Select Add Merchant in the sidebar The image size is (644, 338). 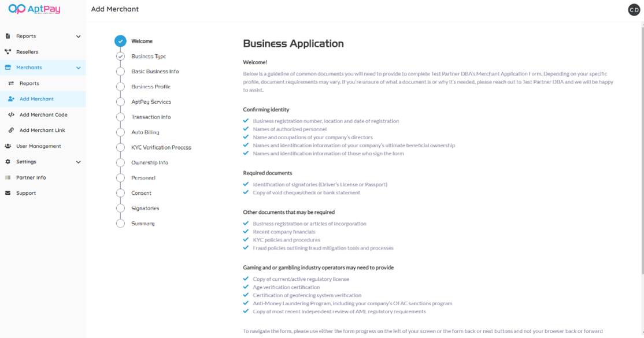36,99
